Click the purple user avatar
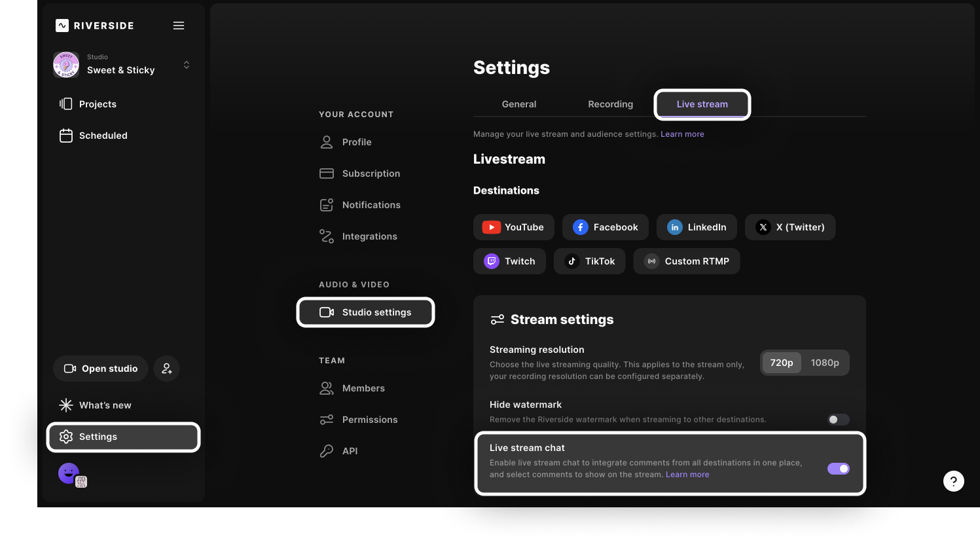 [x=69, y=473]
